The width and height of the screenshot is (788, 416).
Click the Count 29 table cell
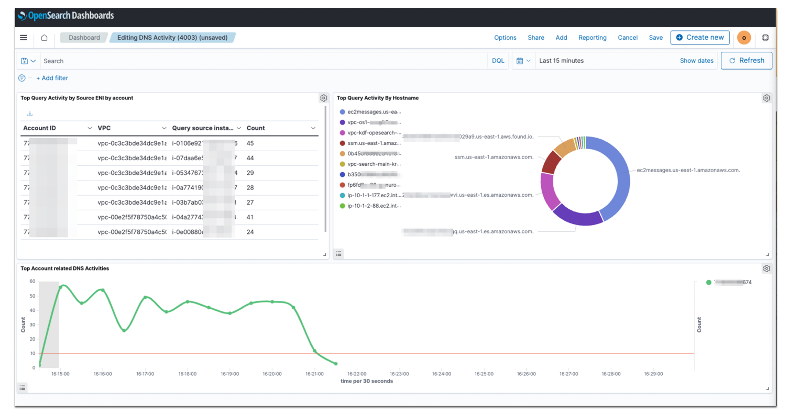tap(250, 173)
